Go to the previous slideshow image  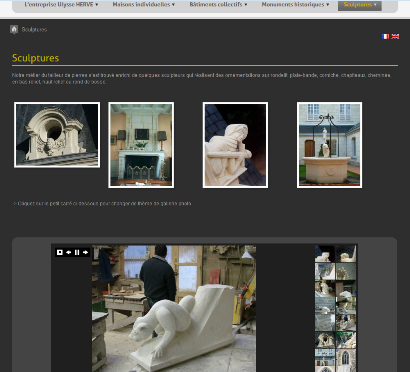68,252
